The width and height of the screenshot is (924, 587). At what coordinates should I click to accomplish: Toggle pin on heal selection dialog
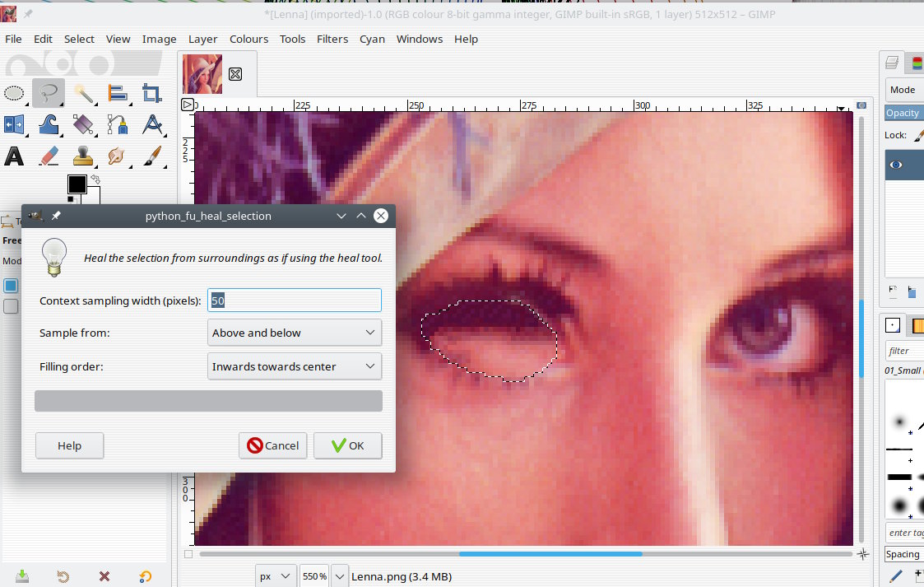56,216
